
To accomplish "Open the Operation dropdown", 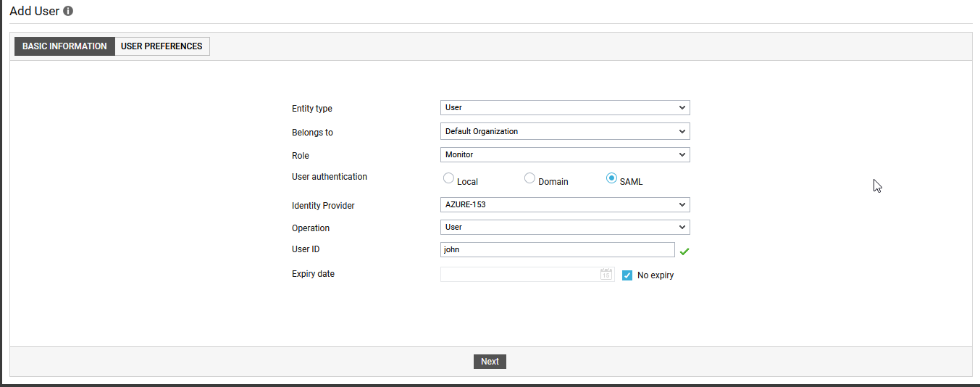I will point(564,227).
